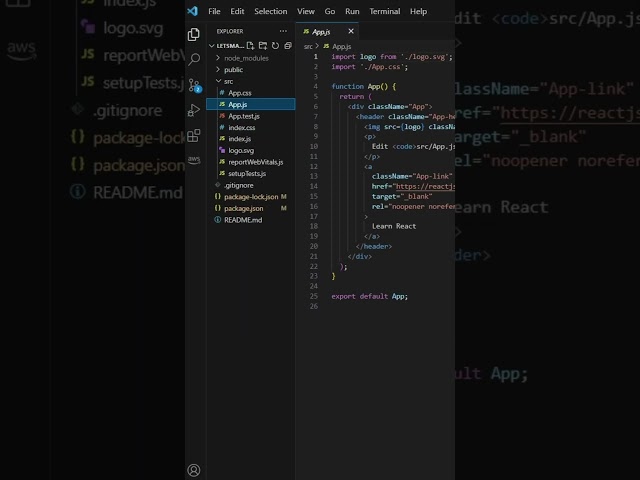Open the Help menu
The image size is (640, 480).
pyautogui.click(x=418, y=11)
